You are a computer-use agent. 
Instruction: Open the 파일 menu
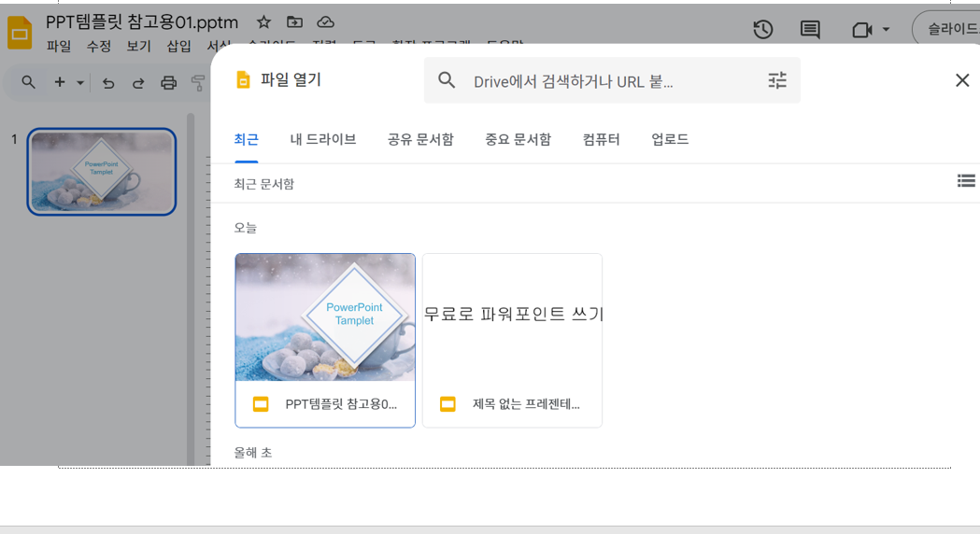(x=59, y=47)
